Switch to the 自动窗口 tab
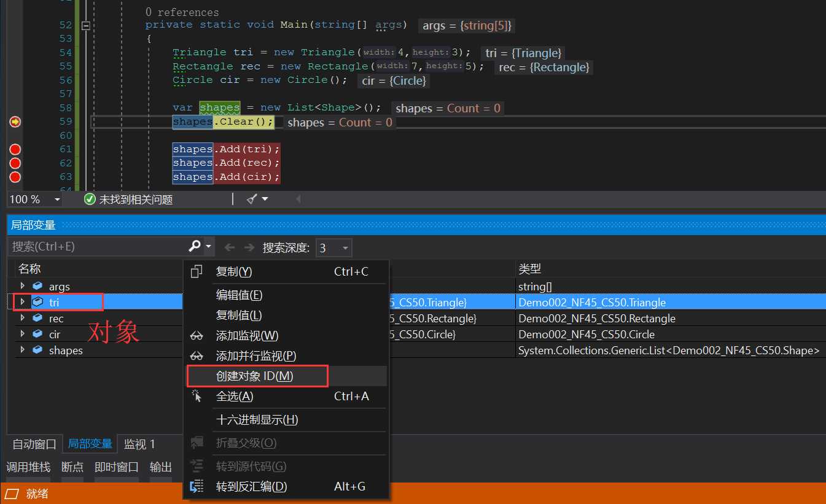This screenshot has width=826, height=504. [34, 444]
